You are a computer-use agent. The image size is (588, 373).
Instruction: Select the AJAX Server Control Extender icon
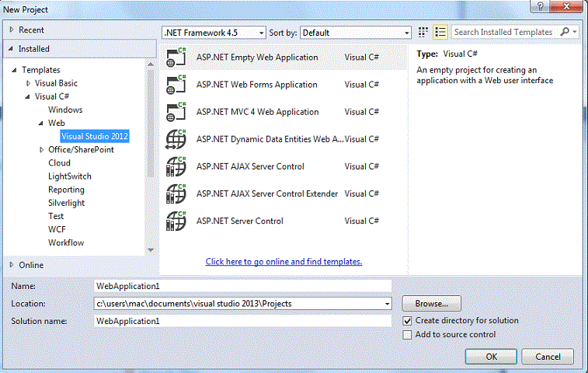point(176,193)
